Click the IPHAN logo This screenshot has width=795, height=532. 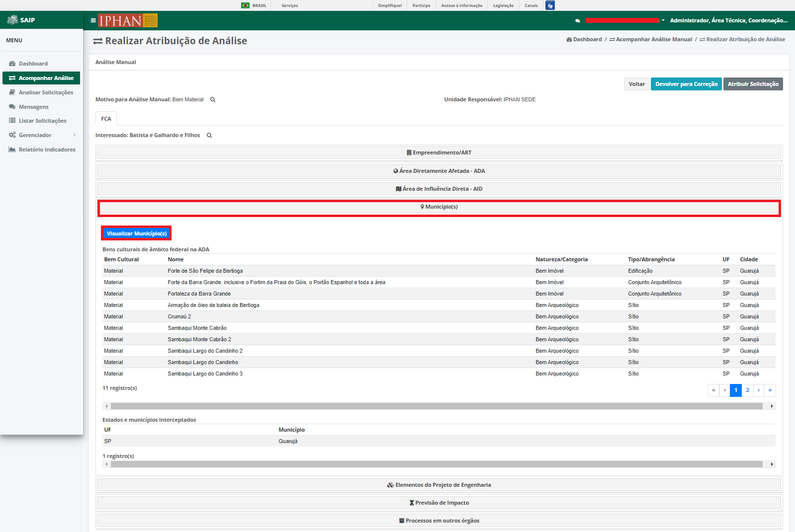[x=128, y=20]
